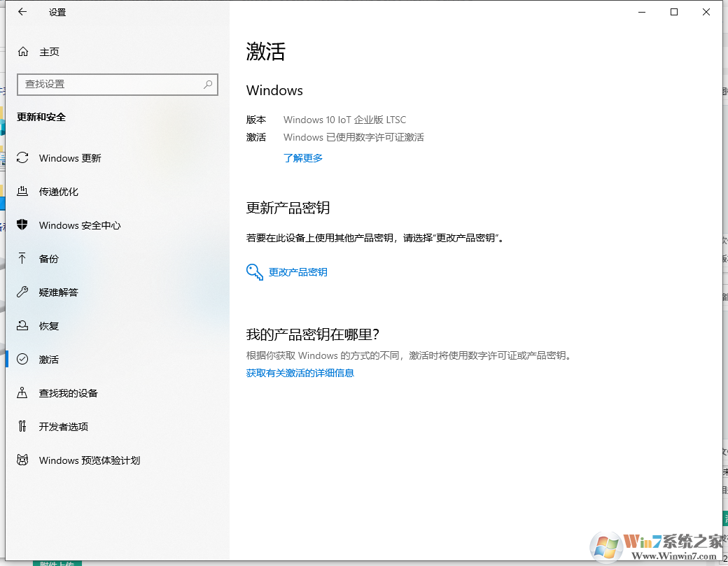Select 恢复 in sidebar
This screenshot has width=728, height=566.
pyautogui.click(x=49, y=326)
